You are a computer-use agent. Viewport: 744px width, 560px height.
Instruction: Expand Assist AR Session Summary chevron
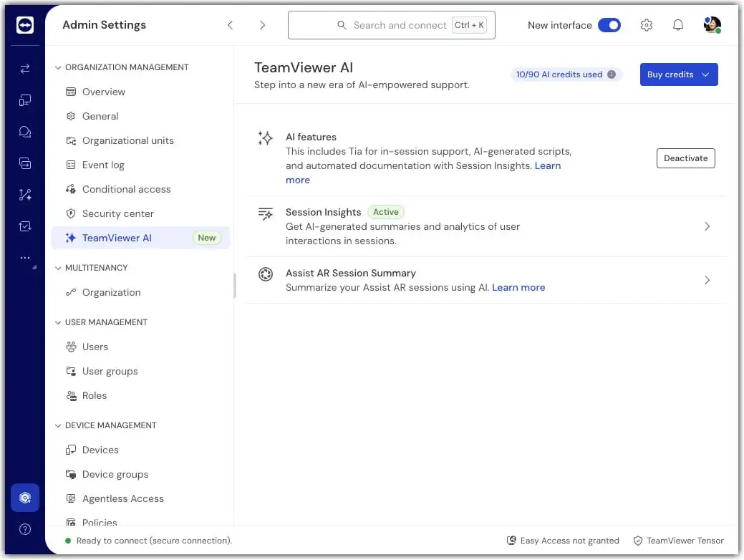pyautogui.click(x=707, y=280)
